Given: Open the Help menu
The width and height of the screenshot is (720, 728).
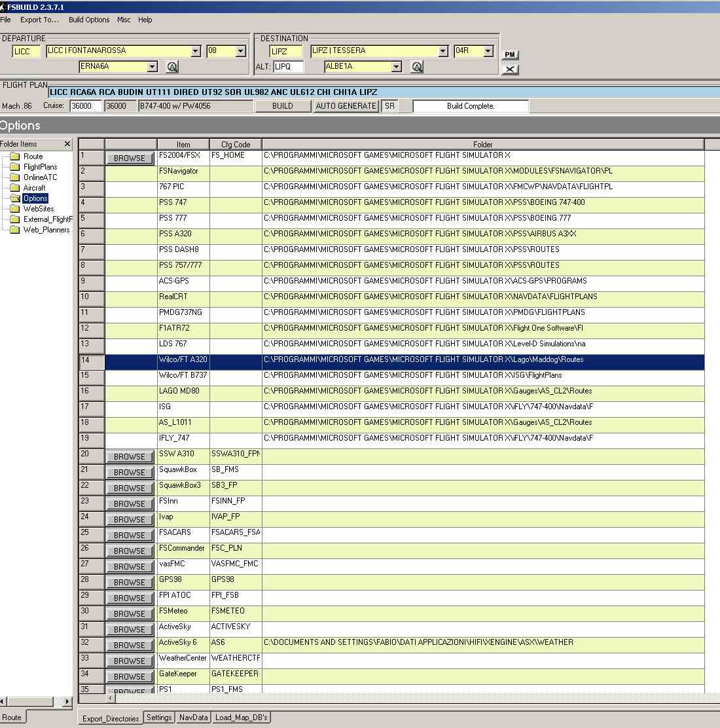Looking at the screenshot, I should (x=145, y=20).
